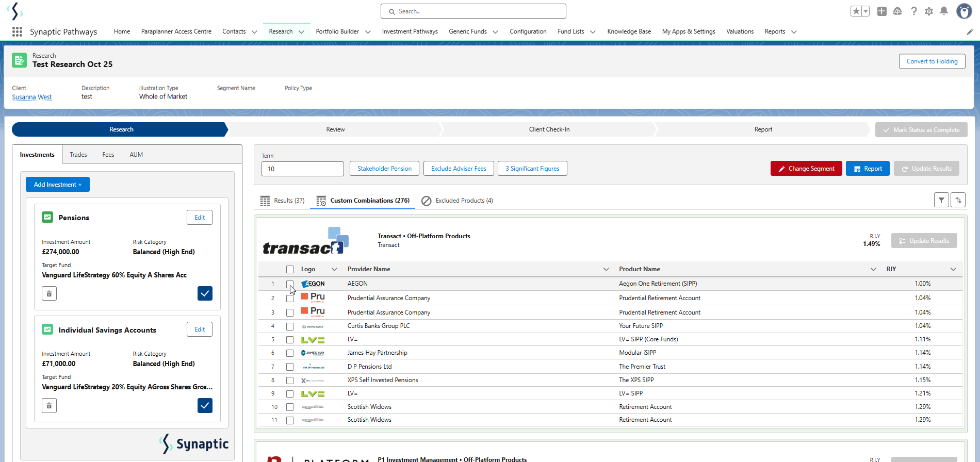The image size is (980, 462).
Task: Click the edit navigation pencil icon
Action: [x=970, y=32]
